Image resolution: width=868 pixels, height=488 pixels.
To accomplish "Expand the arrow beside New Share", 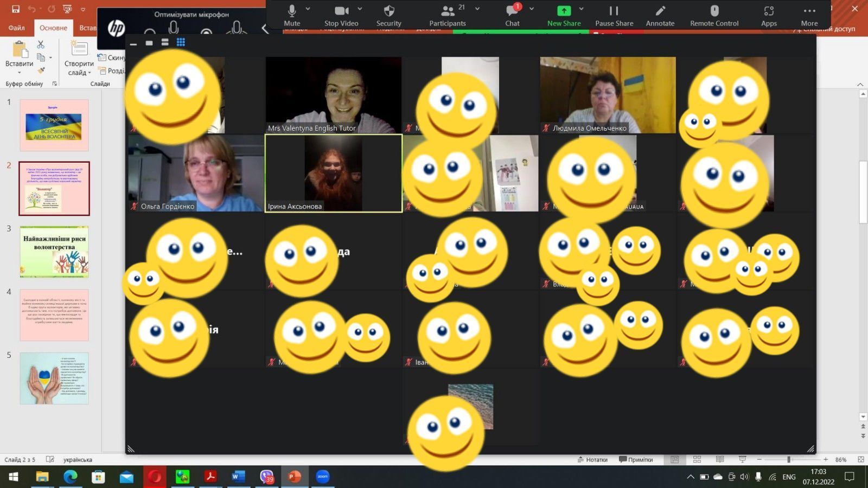I will point(581,9).
